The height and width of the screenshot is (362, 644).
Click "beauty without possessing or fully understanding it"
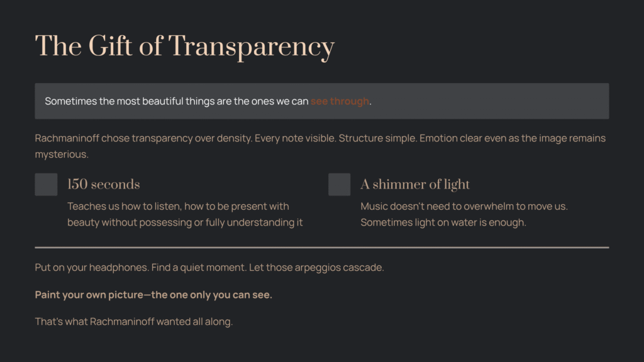[185, 222]
